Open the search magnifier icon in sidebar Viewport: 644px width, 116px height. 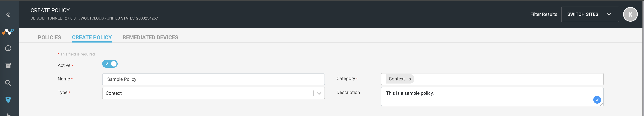(x=8, y=83)
